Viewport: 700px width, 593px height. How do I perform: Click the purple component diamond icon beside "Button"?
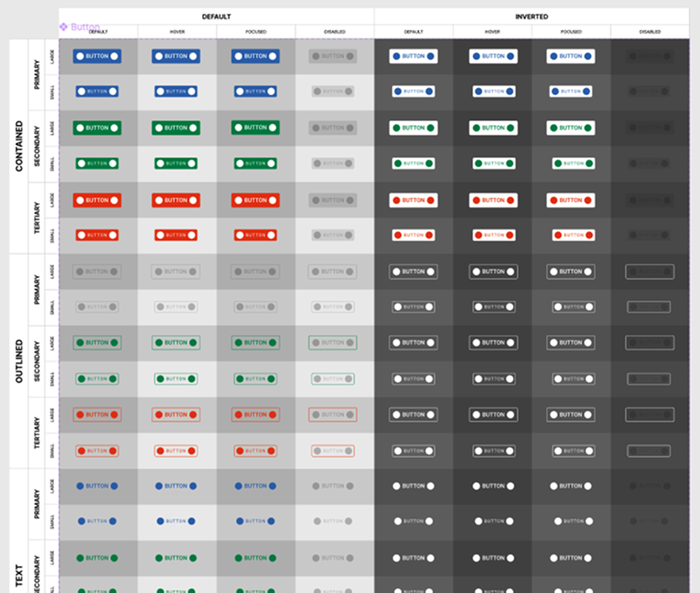coord(64,28)
